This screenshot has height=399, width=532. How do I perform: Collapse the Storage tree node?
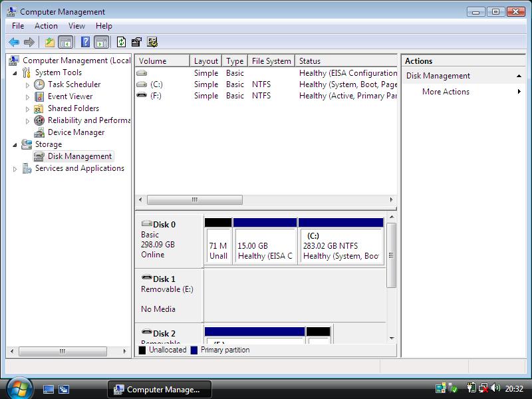pyautogui.click(x=15, y=145)
